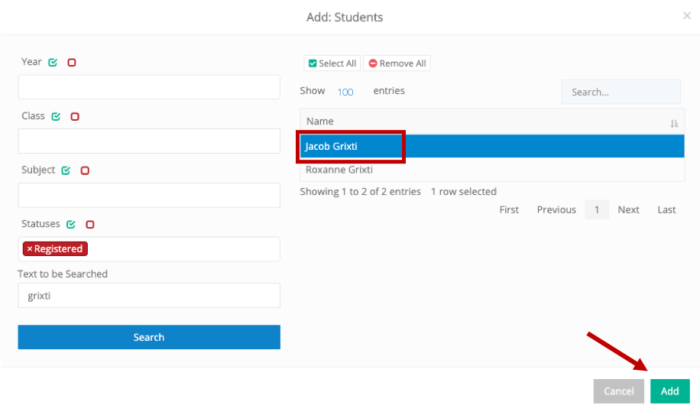700x415 pixels.
Task: Click the green select-all icon beside Statuses
Action: (71, 224)
